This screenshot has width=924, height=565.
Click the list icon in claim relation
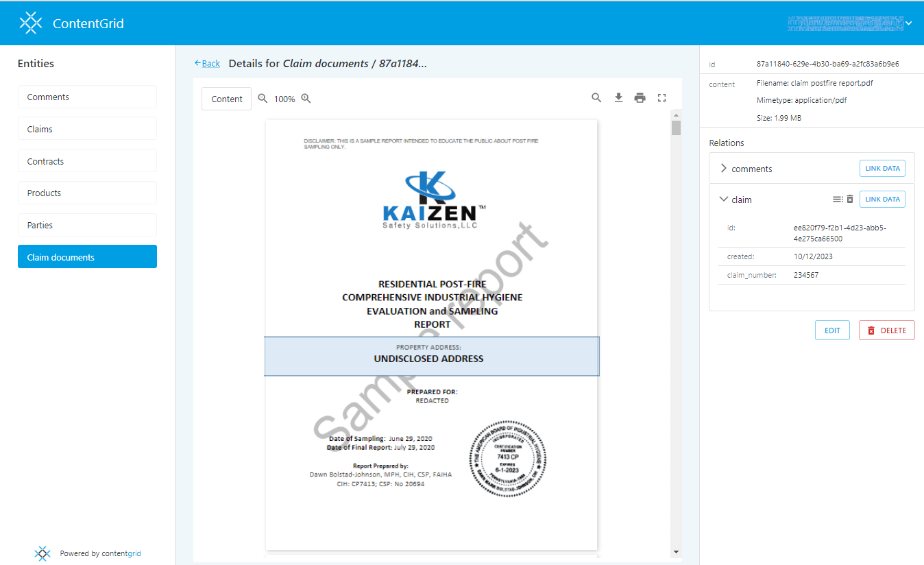click(x=838, y=200)
